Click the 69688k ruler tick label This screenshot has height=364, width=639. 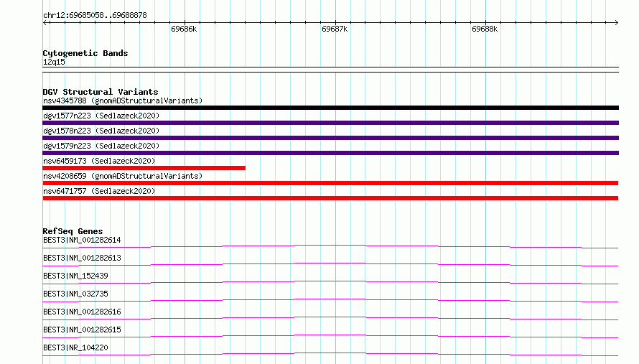[x=485, y=29]
